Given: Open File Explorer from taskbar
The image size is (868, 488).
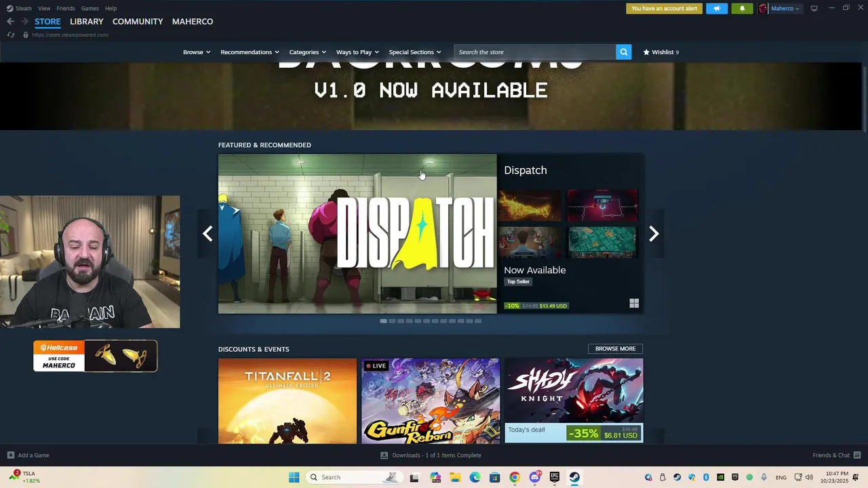Looking at the screenshot, I should click(455, 477).
